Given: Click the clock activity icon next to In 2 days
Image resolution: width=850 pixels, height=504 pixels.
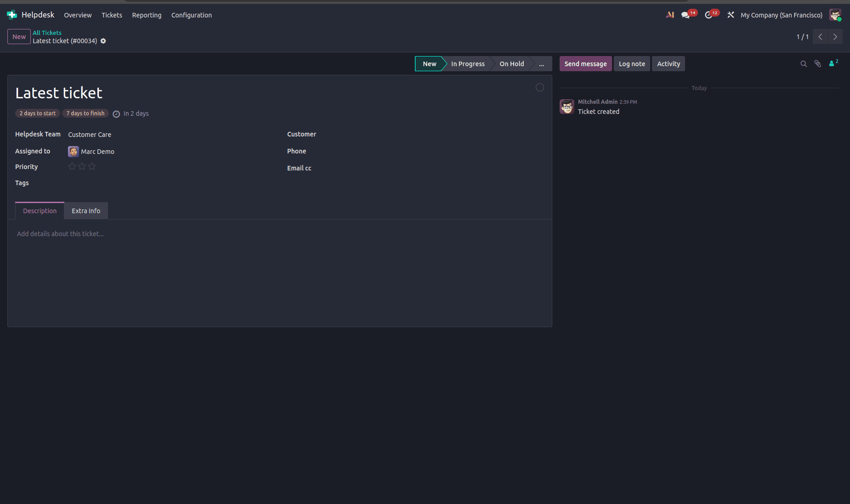Looking at the screenshot, I should coord(116,114).
